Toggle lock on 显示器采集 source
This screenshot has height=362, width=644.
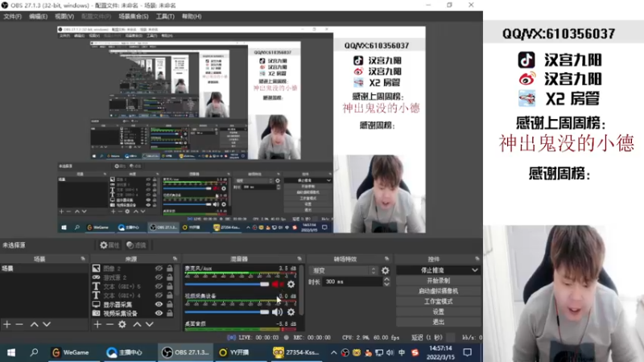pyautogui.click(x=170, y=305)
